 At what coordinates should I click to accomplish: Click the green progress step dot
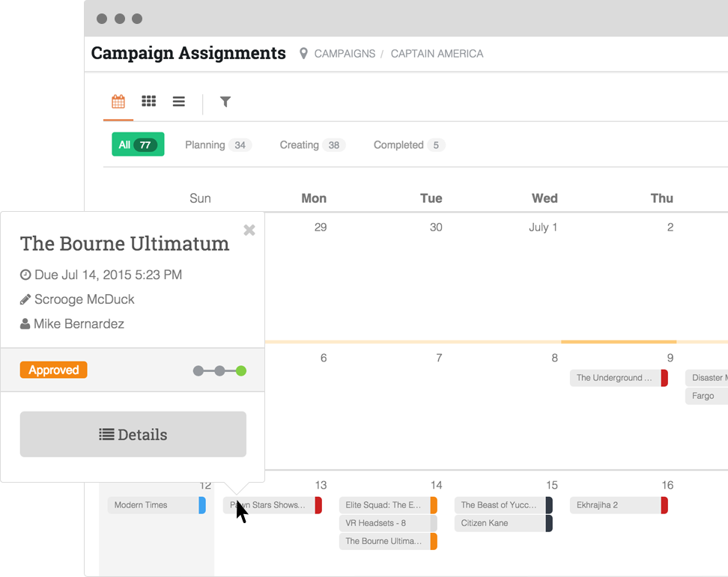coord(240,370)
